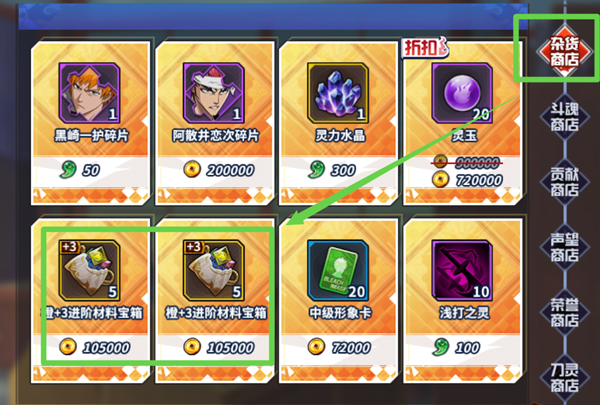Click the 灵力水晶 crystal item icon

click(338, 93)
